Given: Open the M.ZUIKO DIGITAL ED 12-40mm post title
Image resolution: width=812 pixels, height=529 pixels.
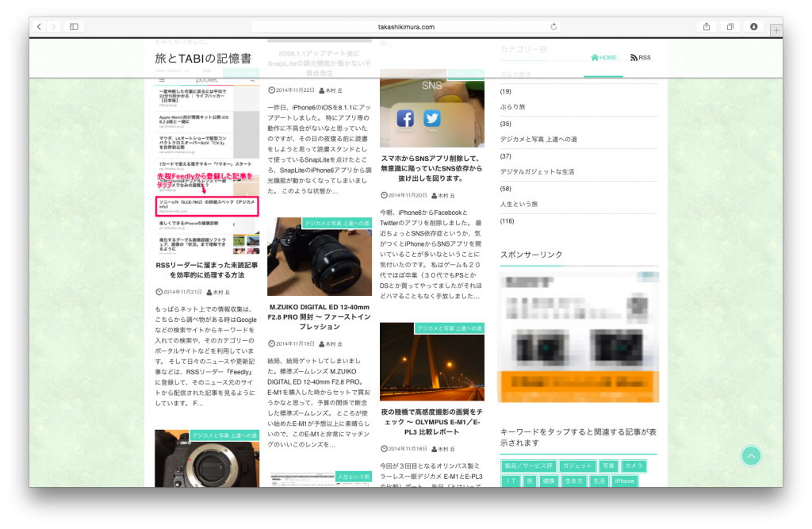Looking at the screenshot, I should (x=320, y=316).
